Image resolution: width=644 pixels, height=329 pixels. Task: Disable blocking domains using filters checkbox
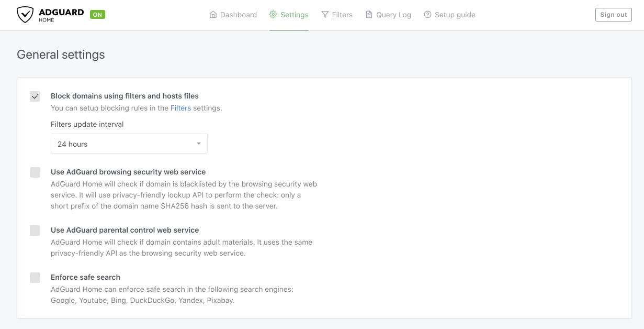coord(35,96)
